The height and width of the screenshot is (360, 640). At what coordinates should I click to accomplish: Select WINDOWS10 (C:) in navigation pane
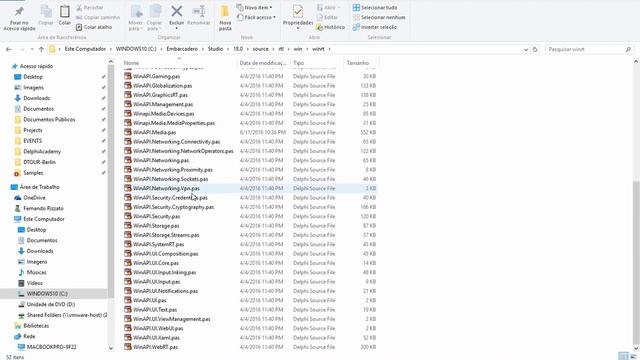pyautogui.click(x=43, y=293)
